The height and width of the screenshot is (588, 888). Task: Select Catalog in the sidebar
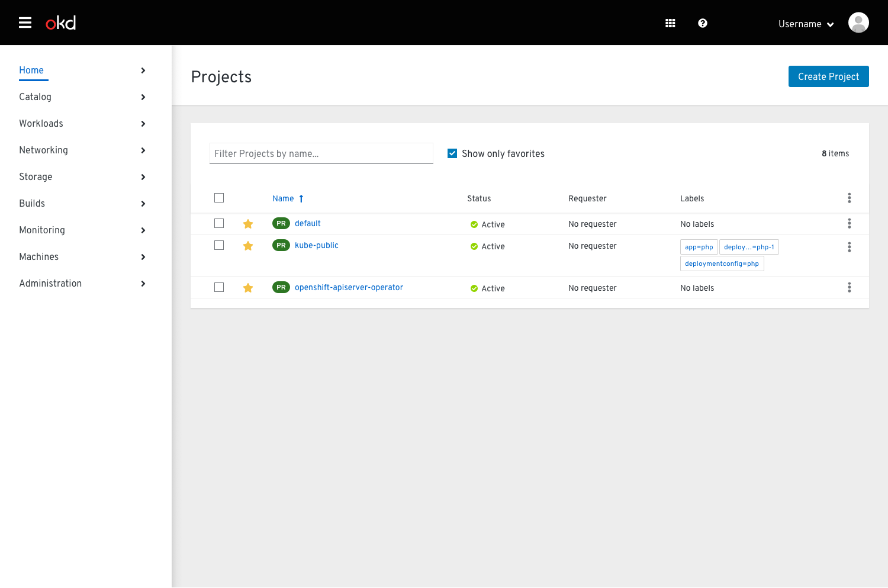(35, 97)
